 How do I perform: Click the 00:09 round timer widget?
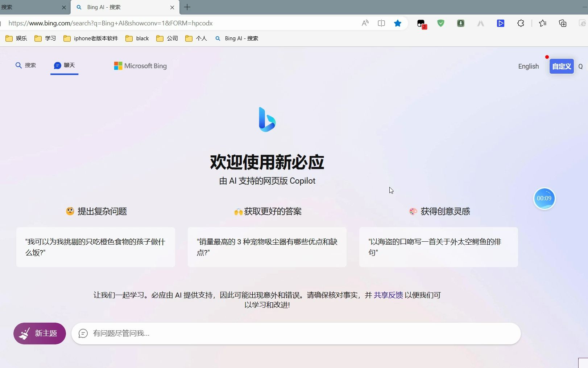coord(544,198)
